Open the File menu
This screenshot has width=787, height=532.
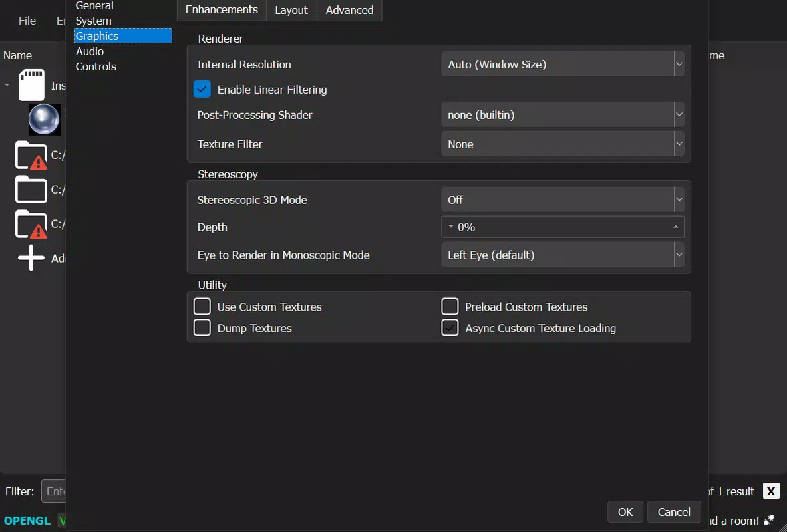pyautogui.click(x=27, y=21)
